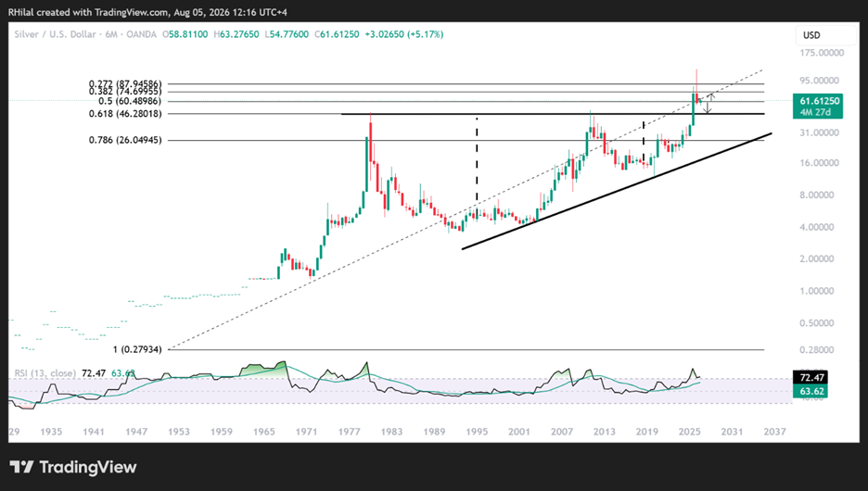Click the 1.00000 price axis label
Viewport: 868px width, 491px height.
tap(816, 291)
